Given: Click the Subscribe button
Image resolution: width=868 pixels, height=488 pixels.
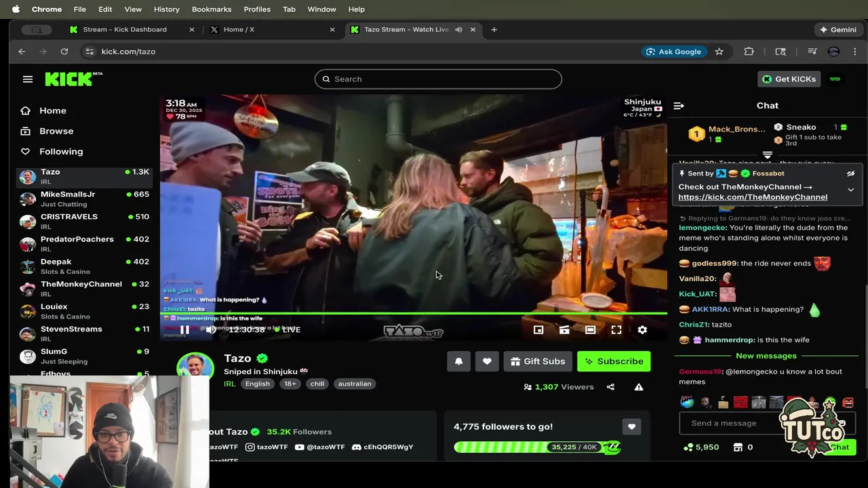Looking at the screenshot, I should 614,361.
